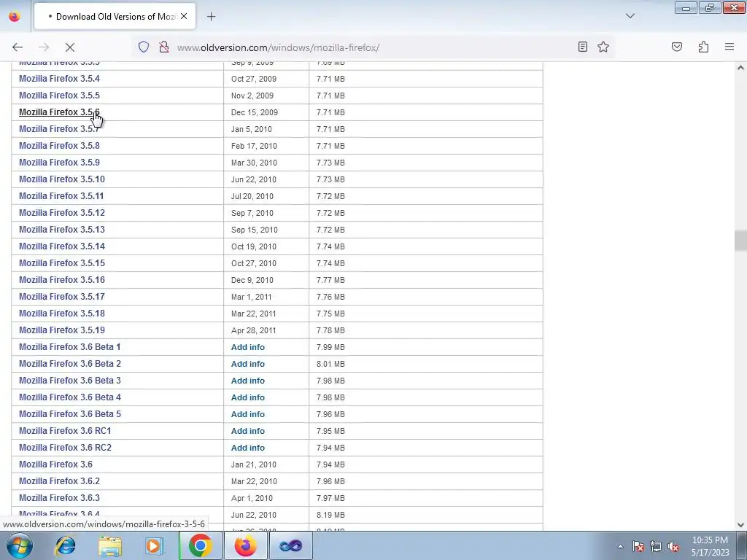Open Mozilla Firefox 3.6 link
The width and height of the screenshot is (747, 560).
coord(55,464)
